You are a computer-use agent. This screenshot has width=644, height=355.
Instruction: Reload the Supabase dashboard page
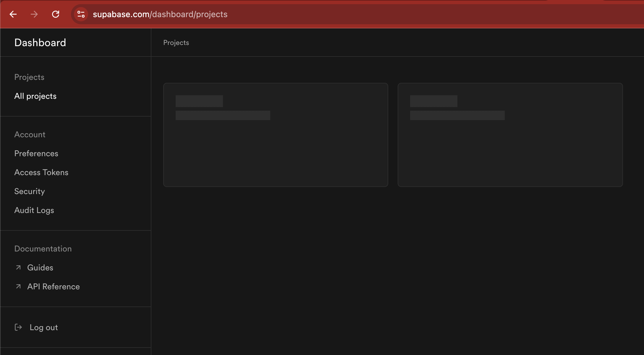click(56, 14)
